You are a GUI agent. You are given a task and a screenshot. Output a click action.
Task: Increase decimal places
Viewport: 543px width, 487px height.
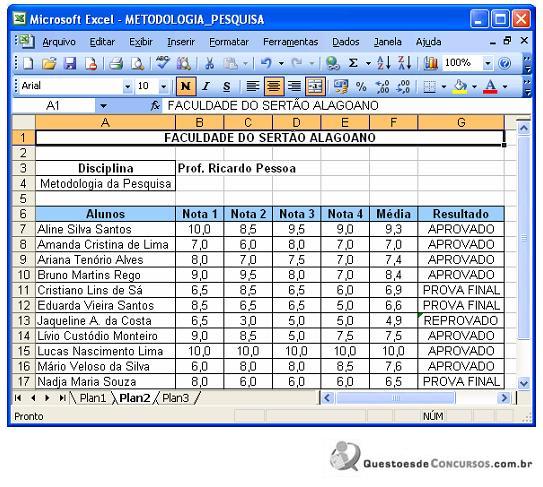[x=382, y=86]
